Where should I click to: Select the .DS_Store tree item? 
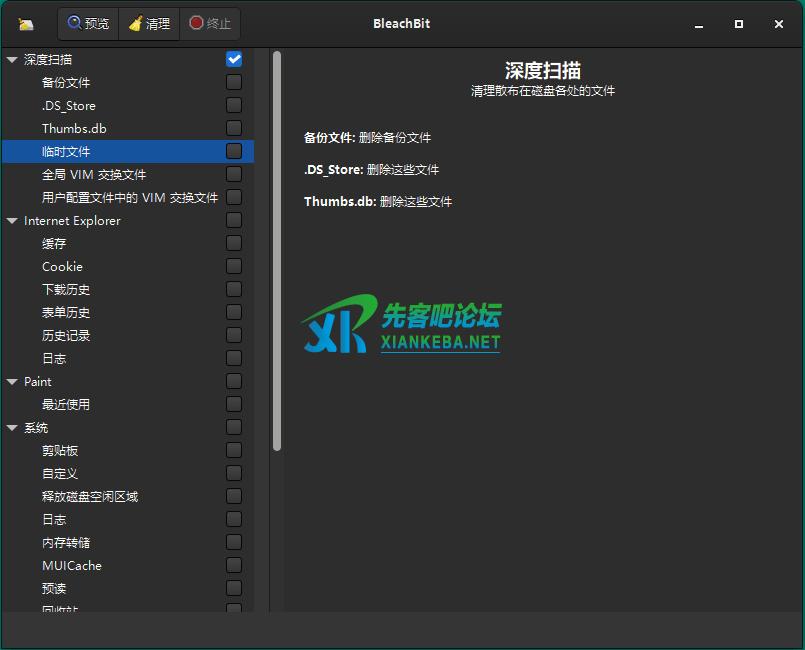click(x=69, y=106)
